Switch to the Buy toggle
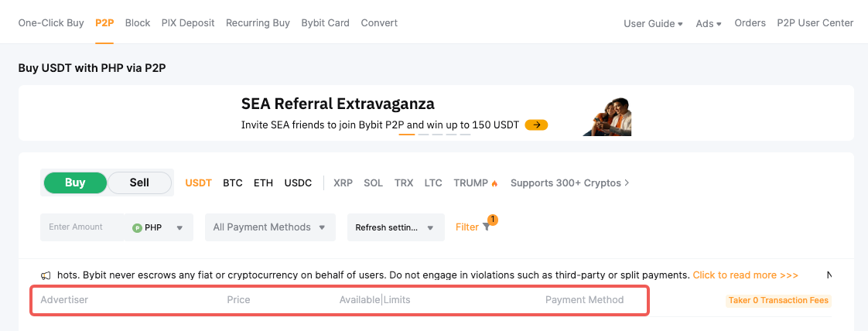This screenshot has width=868, height=331. pos(75,183)
